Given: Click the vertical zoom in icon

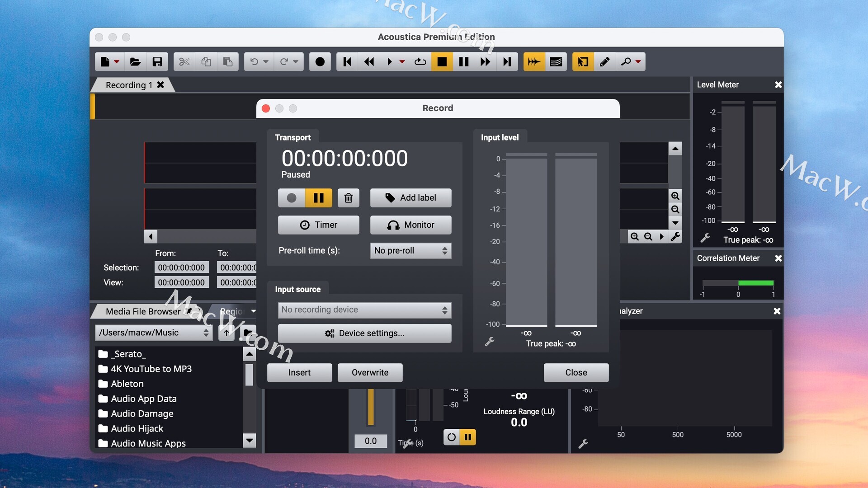Looking at the screenshot, I should point(675,196).
